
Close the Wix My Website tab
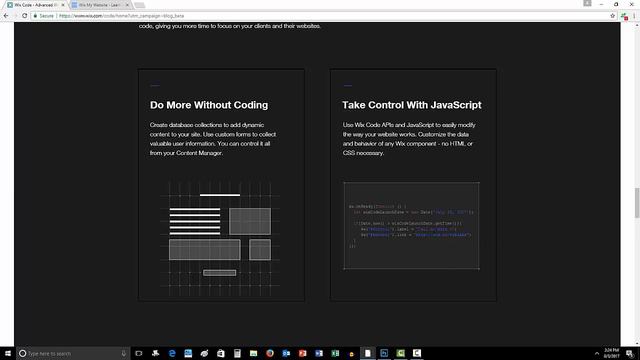pyautogui.click(x=127, y=5)
